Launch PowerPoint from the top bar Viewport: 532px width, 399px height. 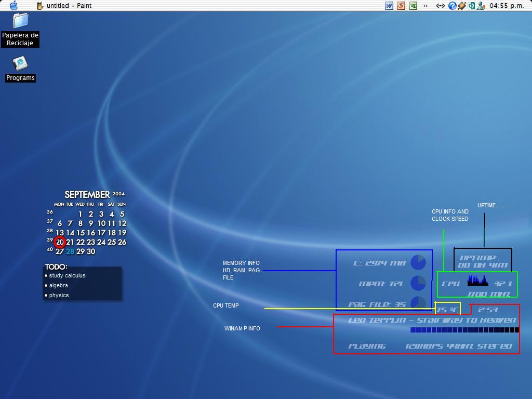[401, 6]
